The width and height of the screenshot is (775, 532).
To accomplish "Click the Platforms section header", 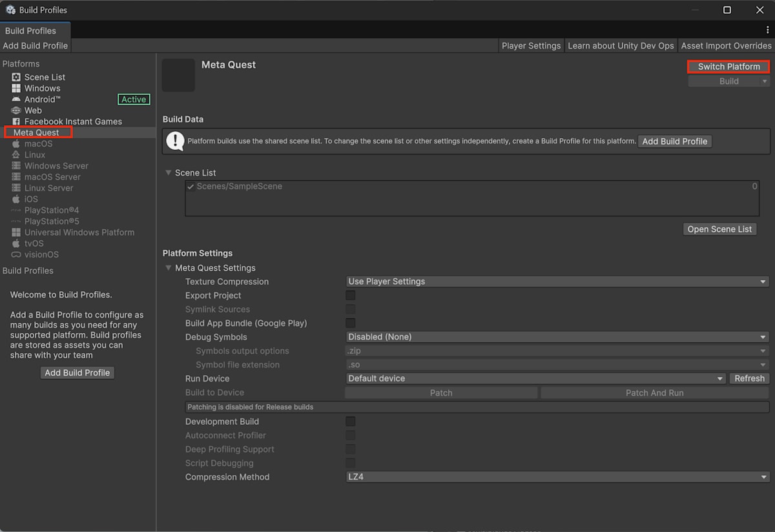I will point(21,64).
